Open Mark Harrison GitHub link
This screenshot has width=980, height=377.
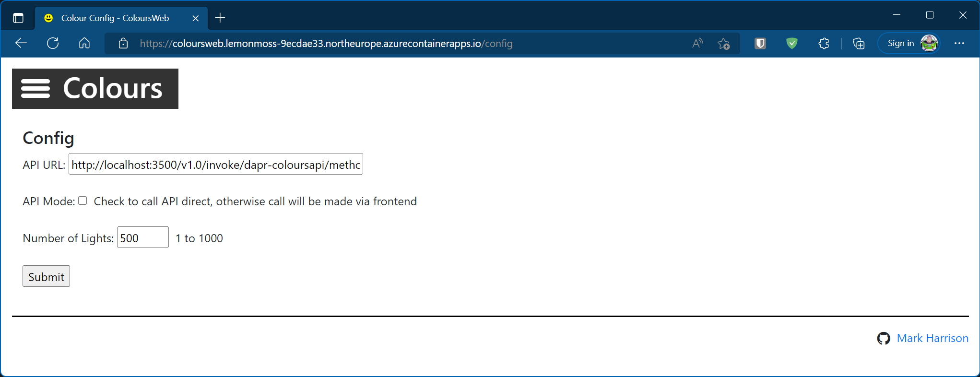[x=932, y=338]
